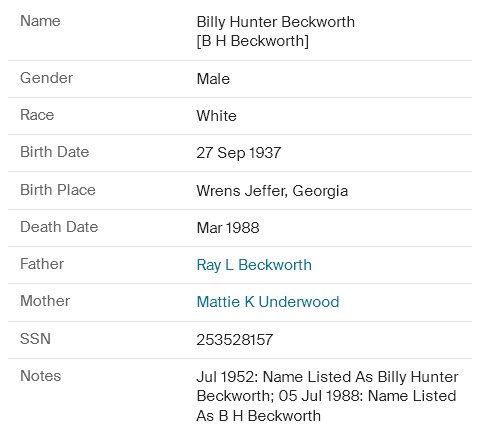Image resolution: width=482 pixels, height=437 pixels.
Task: Click the Name field label
Action: pos(40,21)
